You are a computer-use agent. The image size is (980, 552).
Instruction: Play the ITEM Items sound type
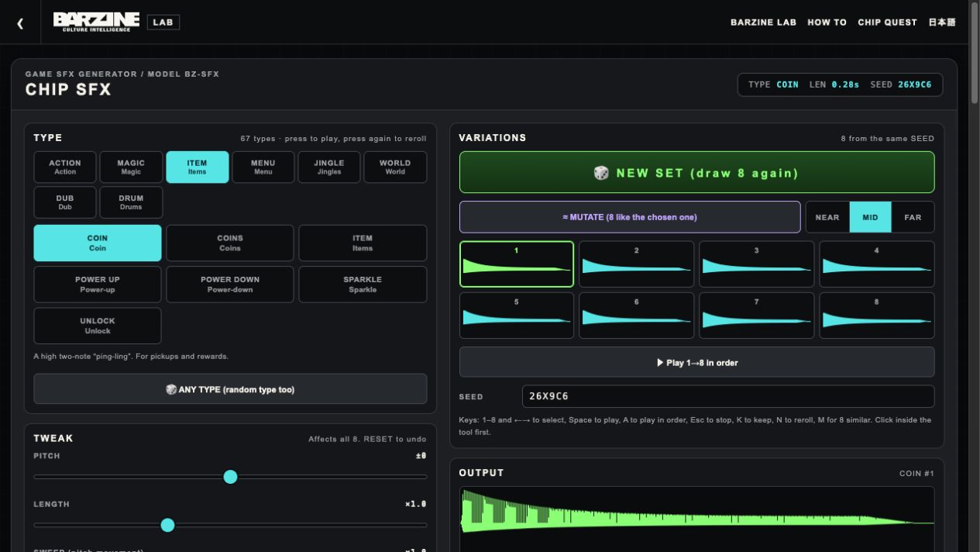point(363,243)
